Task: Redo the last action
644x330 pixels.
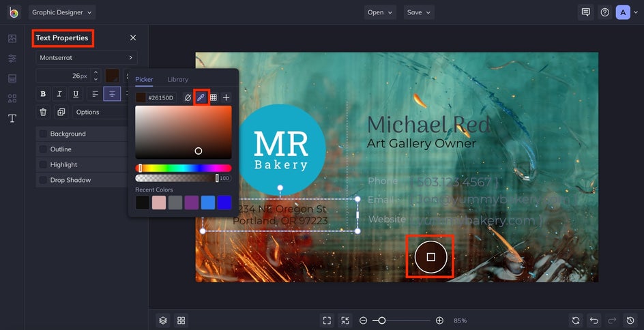Action: 612,320
